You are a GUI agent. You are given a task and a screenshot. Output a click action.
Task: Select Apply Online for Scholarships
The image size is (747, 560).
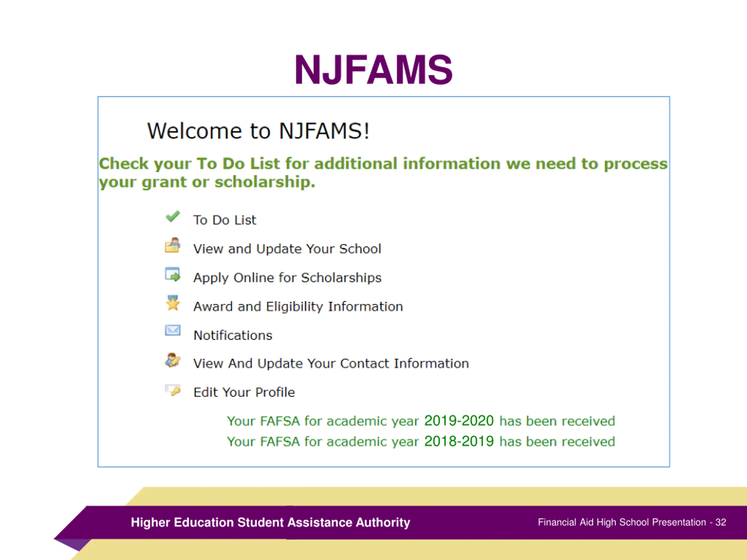[x=287, y=278]
